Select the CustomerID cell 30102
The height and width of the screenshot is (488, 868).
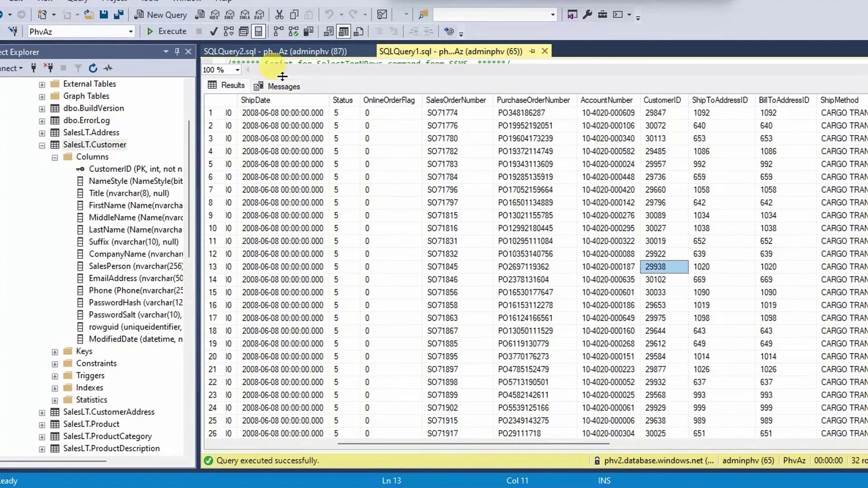[655, 280]
